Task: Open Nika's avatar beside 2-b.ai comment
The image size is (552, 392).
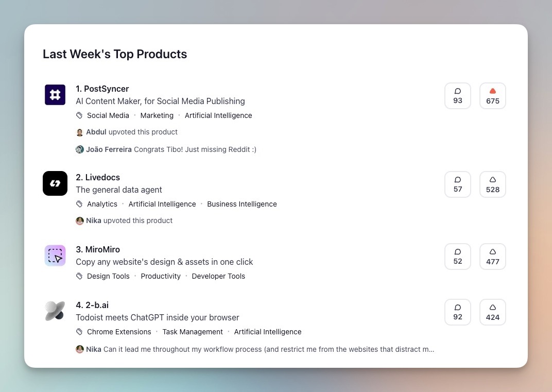Action: click(x=80, y=349)
